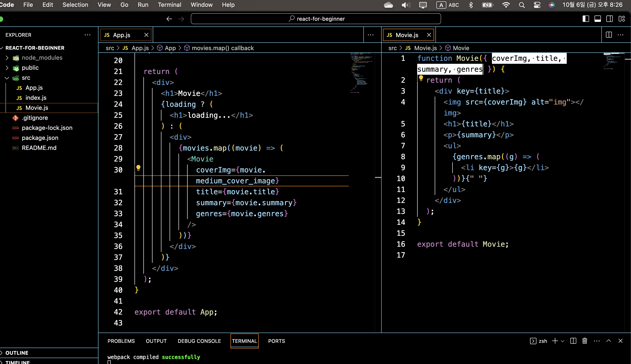
Task: Click the new terminal plus icon
Action: point(555,341)
